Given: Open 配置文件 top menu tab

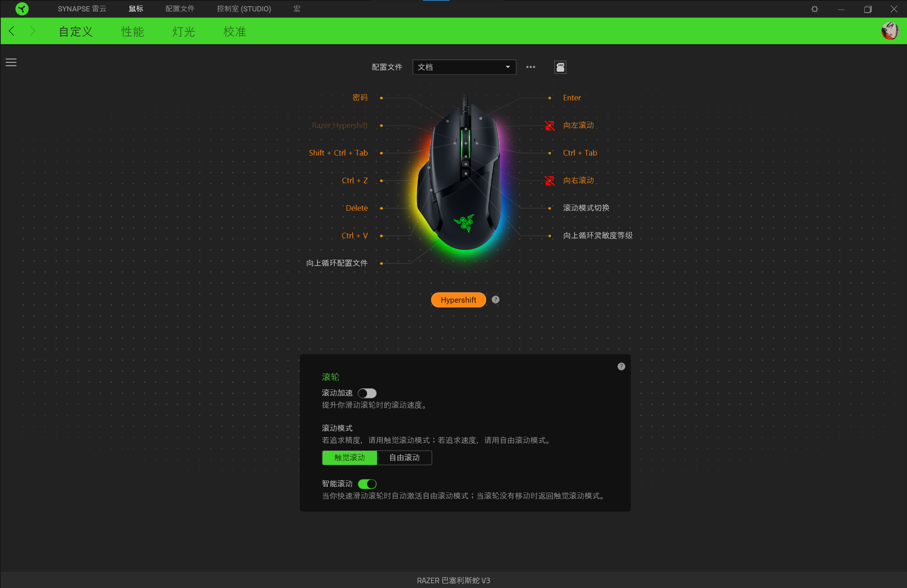Looking at the screenshot, I should coord(180,9).
